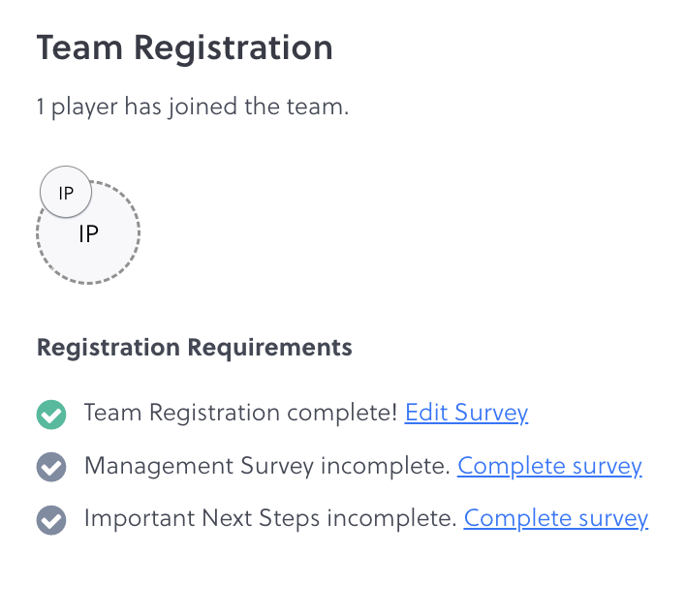Open Complete survey link for Important Next Steps
686x616 pixels.
click(x=555, y=518)
